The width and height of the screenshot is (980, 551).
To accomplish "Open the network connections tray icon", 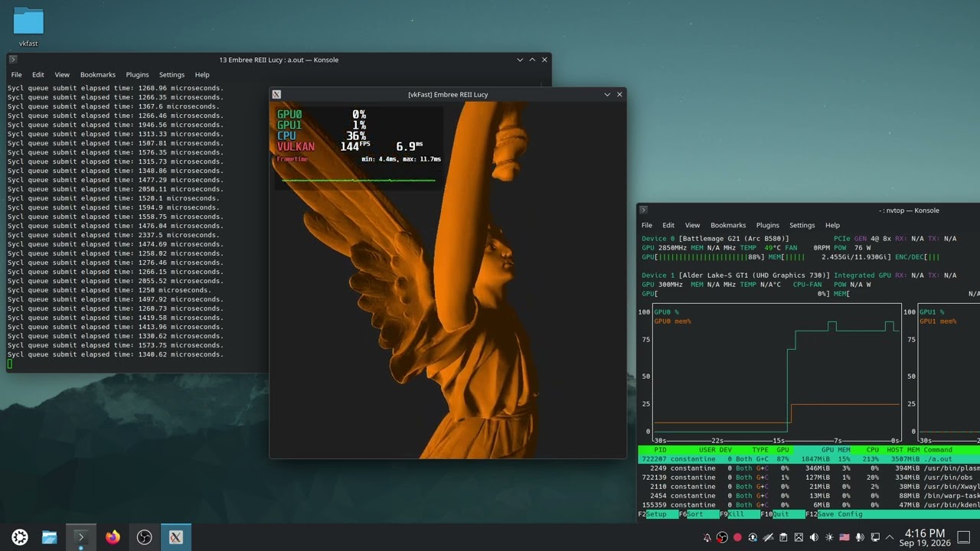I will 875,537.
